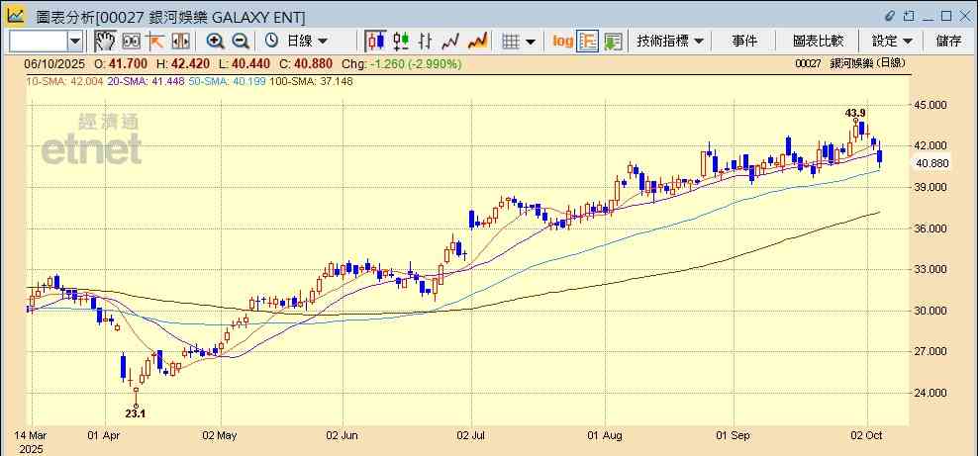Click the hollow green candlestick icon

(401, 41)
